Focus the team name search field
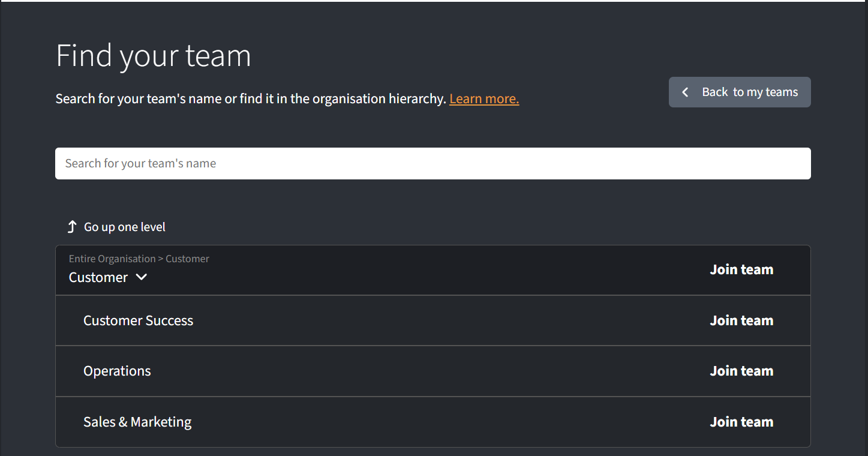The image size is (868, 456). click(x=433, y=164)
